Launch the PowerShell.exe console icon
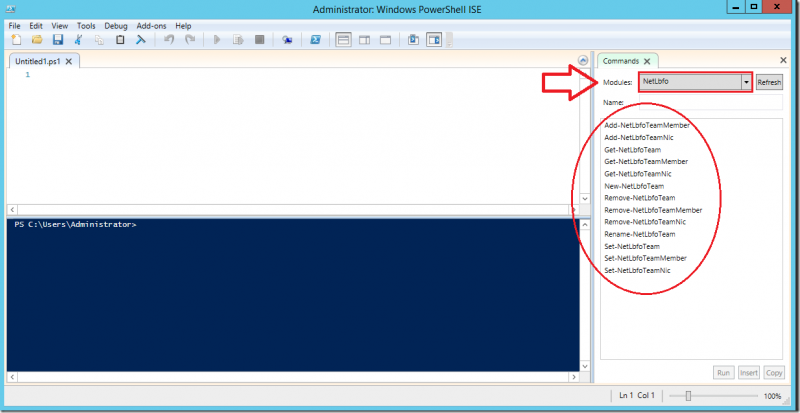 click(315, 39)
